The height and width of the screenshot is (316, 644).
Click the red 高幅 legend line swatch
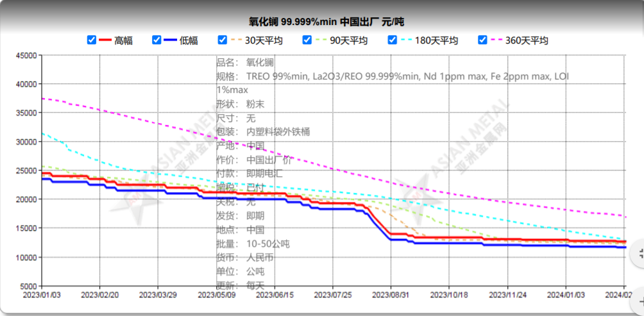click(x=105, y=40)
